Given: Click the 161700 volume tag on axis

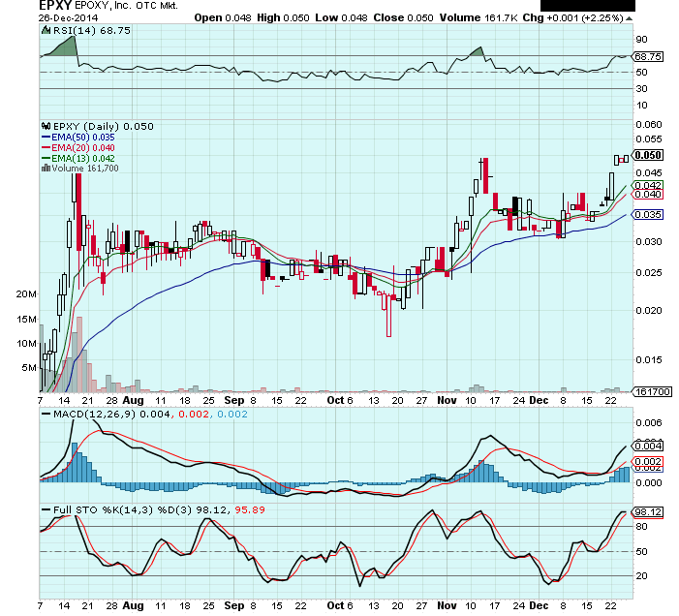Looking at the screenshot, I should click(x=652, y=391).
